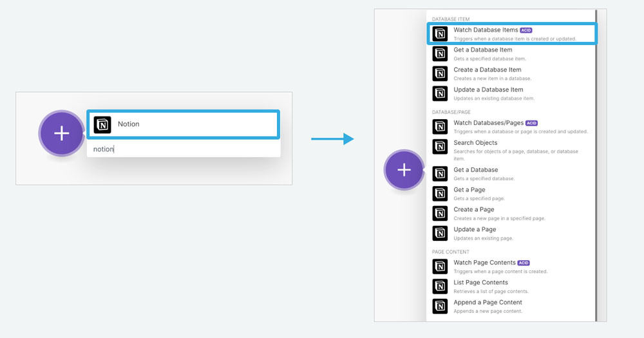
Task: Select the Get a Page module title
Action: [x=469, y=190]
